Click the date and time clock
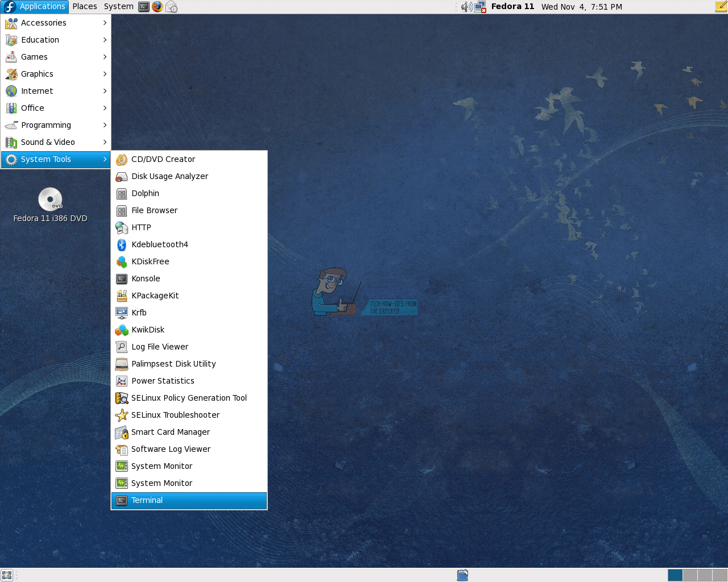Screen dimensions: 728x582 (x=581, y=7)
